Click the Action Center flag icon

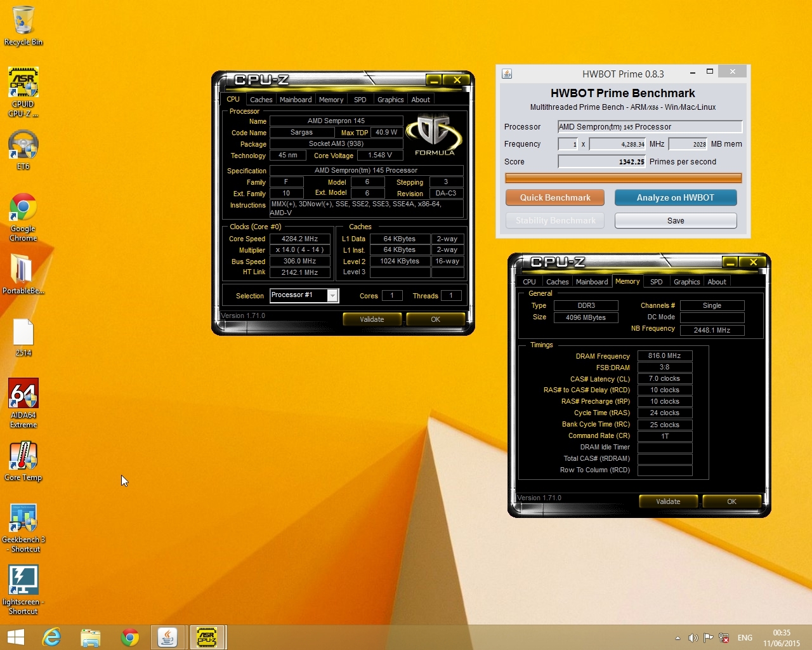coord(708,638)
